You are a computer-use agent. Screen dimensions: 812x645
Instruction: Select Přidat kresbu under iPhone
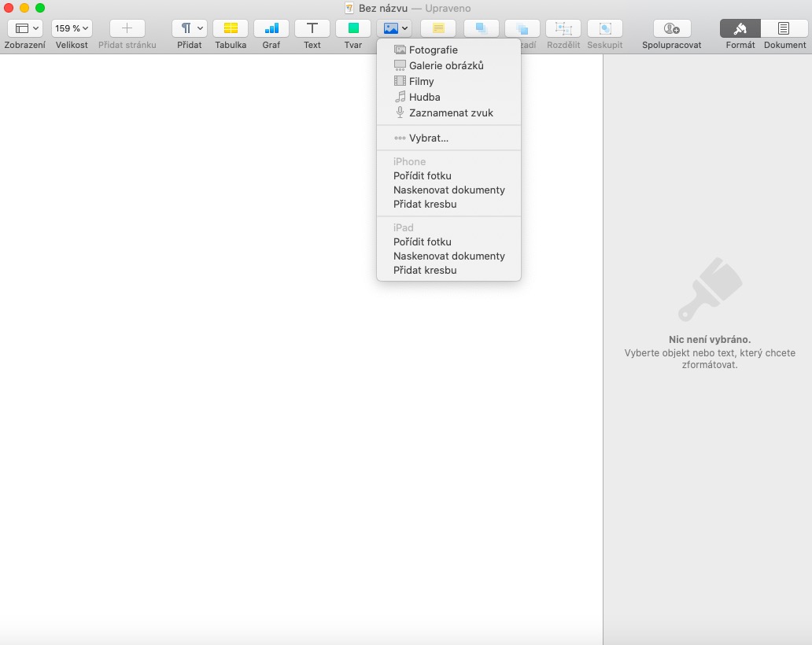click(448, 204)
